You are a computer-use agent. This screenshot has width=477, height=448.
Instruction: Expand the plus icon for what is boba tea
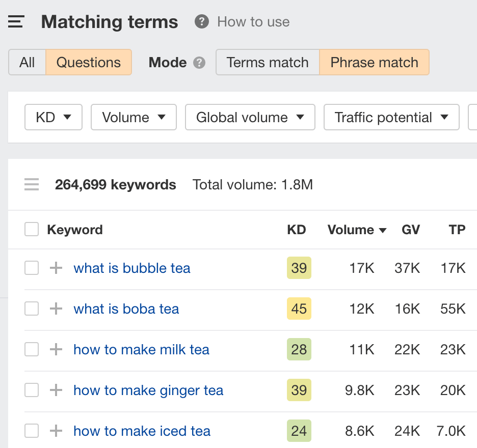tap(56, 309)
